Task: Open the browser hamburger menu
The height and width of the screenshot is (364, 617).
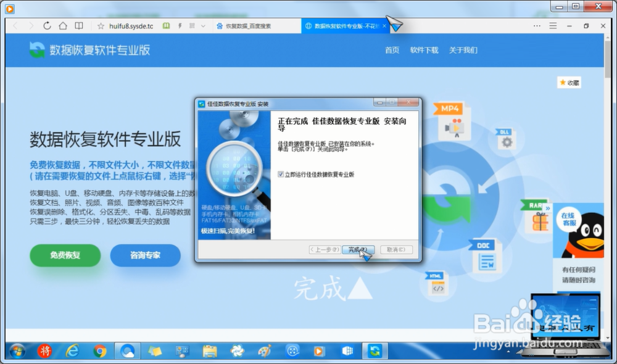Action: click(553, 26)
